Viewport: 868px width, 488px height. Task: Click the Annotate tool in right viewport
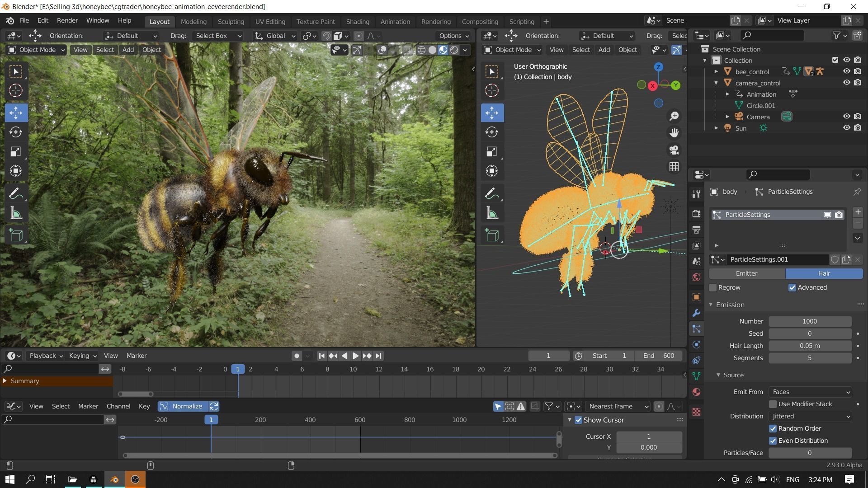pos(492,194)
